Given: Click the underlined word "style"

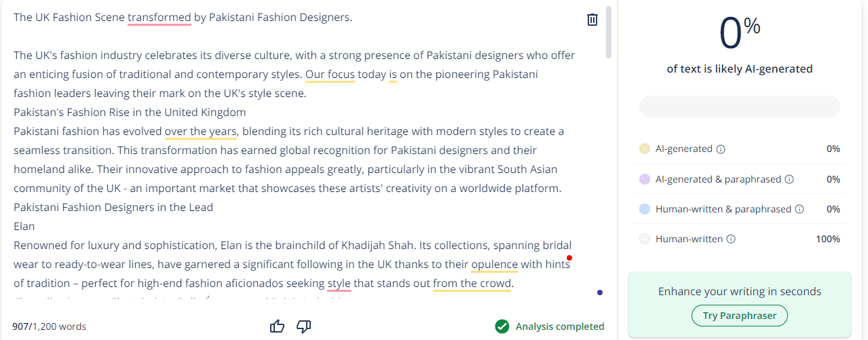Looking at the screenshot, I should point(339,283).
